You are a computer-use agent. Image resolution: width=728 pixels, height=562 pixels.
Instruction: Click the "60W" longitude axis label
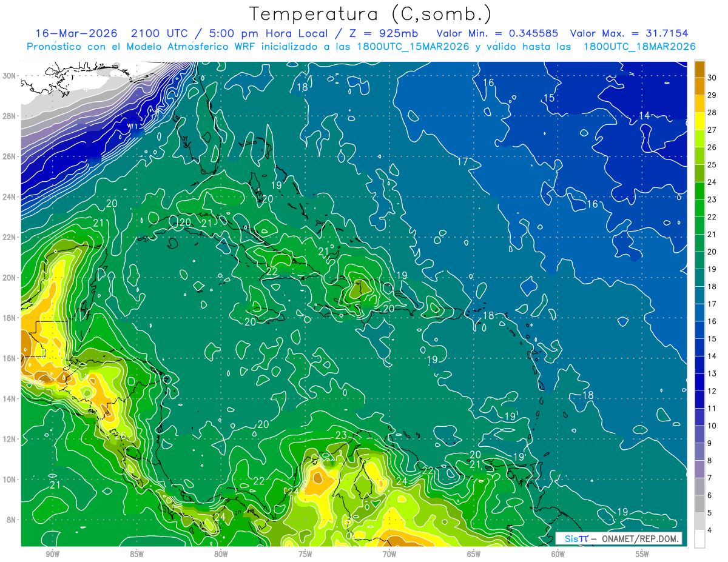(x=558, y=555)
